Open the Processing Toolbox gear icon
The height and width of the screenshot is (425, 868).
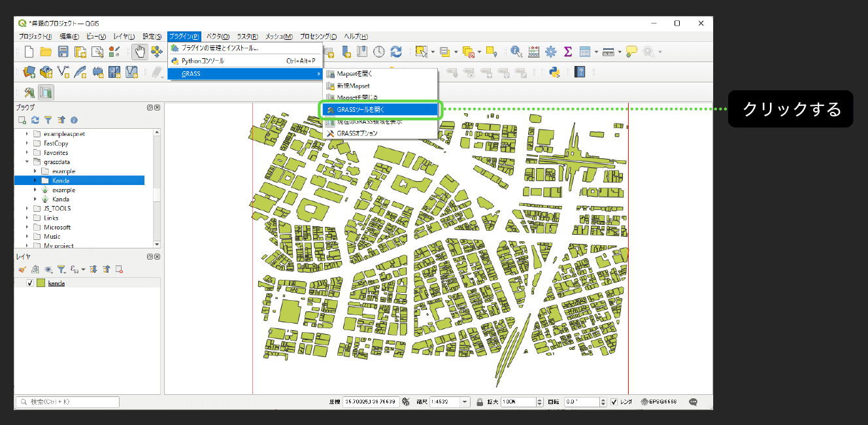(x=551, y=52)
